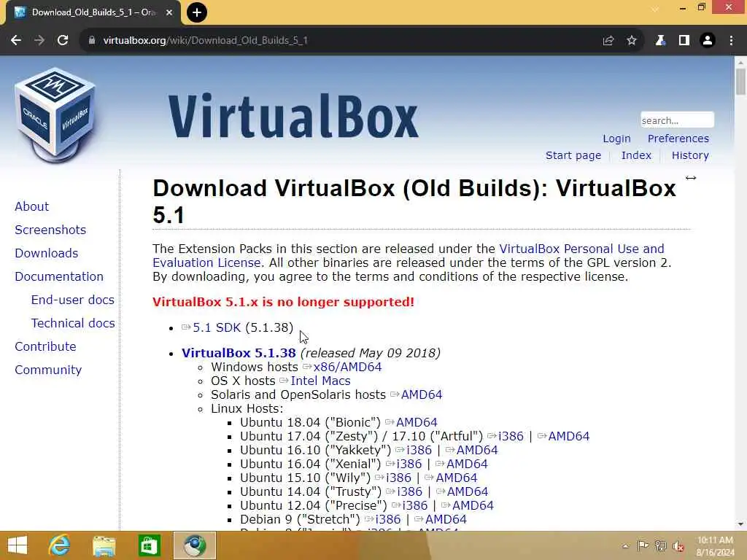Open Downloads in the sidebar
Screen dimensions: 747x560
click(x=46, y=253)
